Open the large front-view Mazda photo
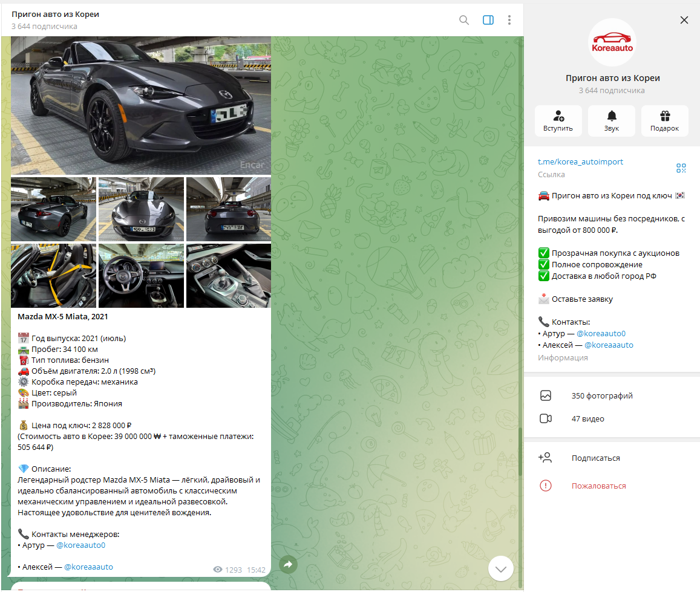This screenshot has height=592, width=700. (x=140, y=105)
